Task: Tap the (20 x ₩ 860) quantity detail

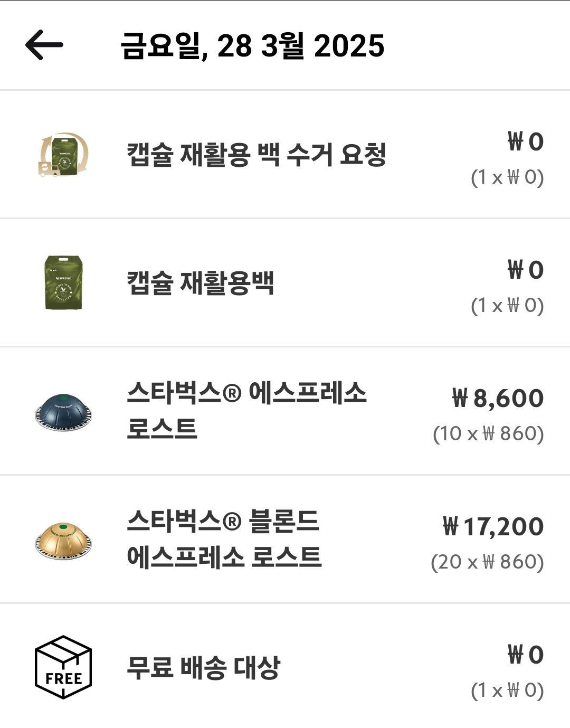Action: click(487, 562)
